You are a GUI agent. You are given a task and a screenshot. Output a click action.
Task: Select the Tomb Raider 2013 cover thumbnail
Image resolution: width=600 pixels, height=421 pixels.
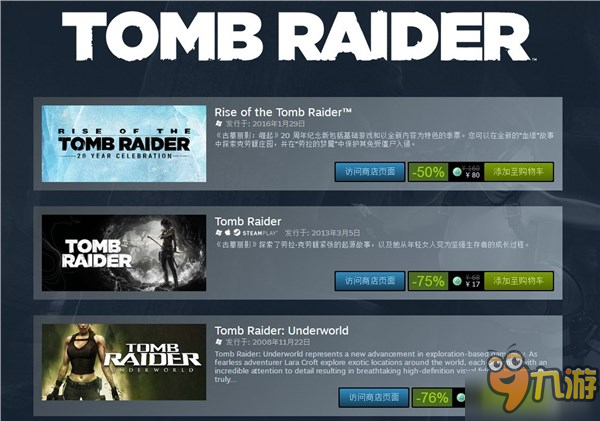coord(124,253)
